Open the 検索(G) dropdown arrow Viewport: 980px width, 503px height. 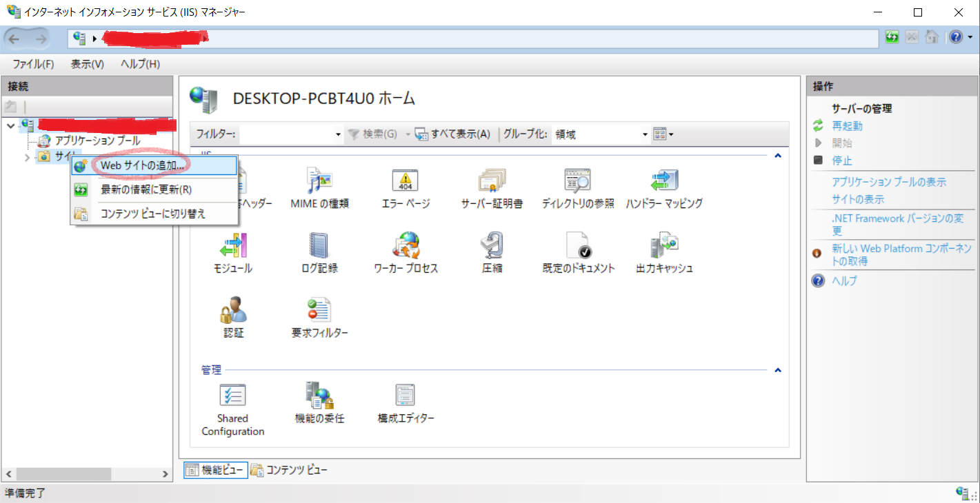[408, 134]
